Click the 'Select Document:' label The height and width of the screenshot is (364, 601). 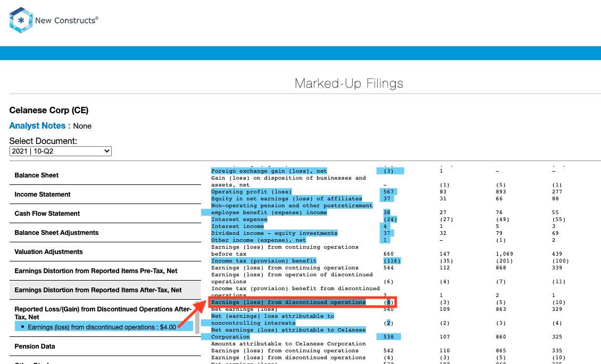[x=43, y=141]
